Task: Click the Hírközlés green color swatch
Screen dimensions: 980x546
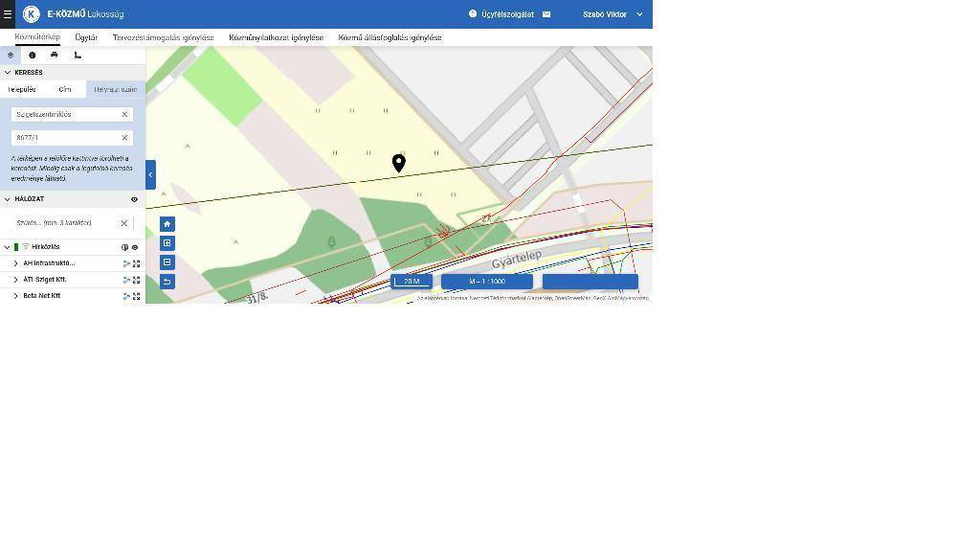Action: coord(16,247)
